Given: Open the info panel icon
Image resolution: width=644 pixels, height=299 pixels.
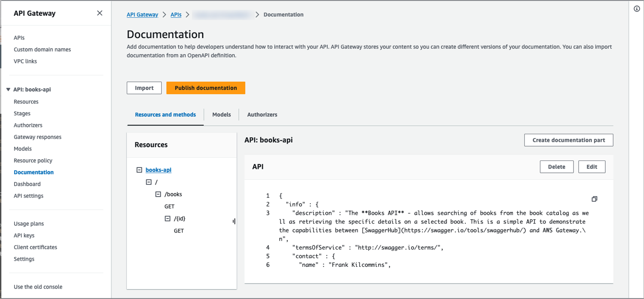Looking at the screenshot, I should (x=637, y=9).
